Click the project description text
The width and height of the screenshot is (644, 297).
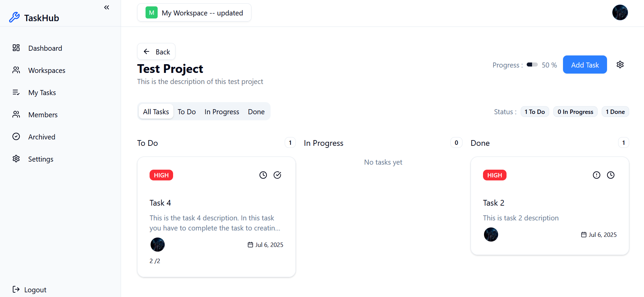point(200,82)
